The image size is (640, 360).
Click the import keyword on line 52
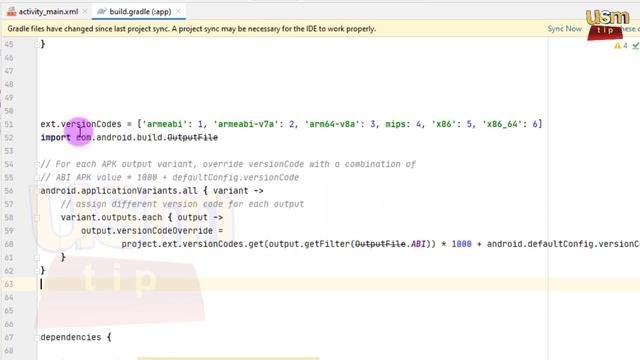point(56,138)
